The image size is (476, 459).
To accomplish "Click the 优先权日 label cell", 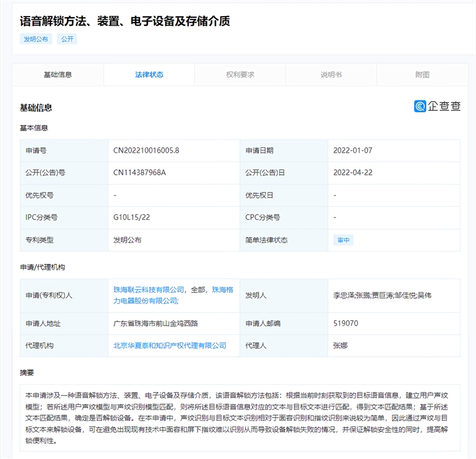I will pyautogui.click(x=284, y=196).
